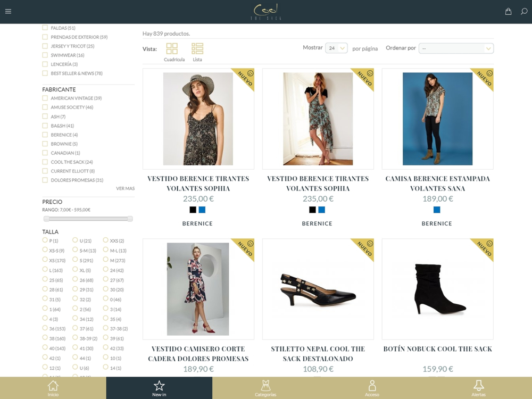The height and width of the screenshot is (399, 532).
Task: Open the shopping bag cart
Action: 508,12
